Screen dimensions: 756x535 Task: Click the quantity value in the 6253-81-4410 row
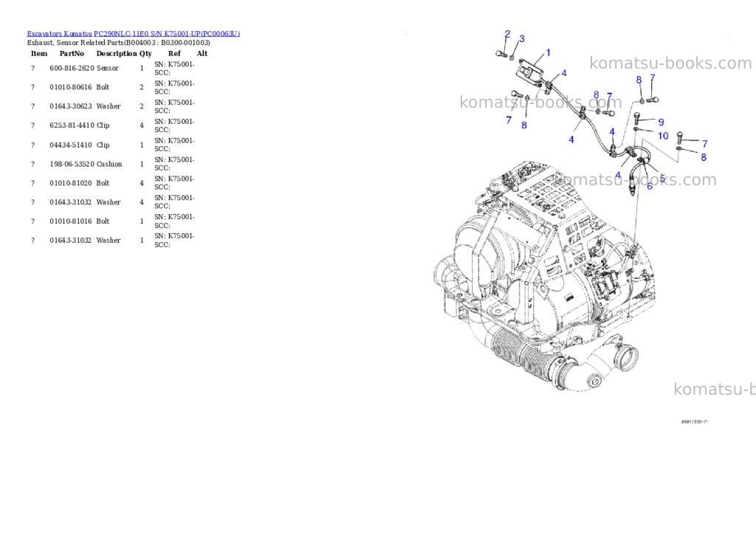142,125
